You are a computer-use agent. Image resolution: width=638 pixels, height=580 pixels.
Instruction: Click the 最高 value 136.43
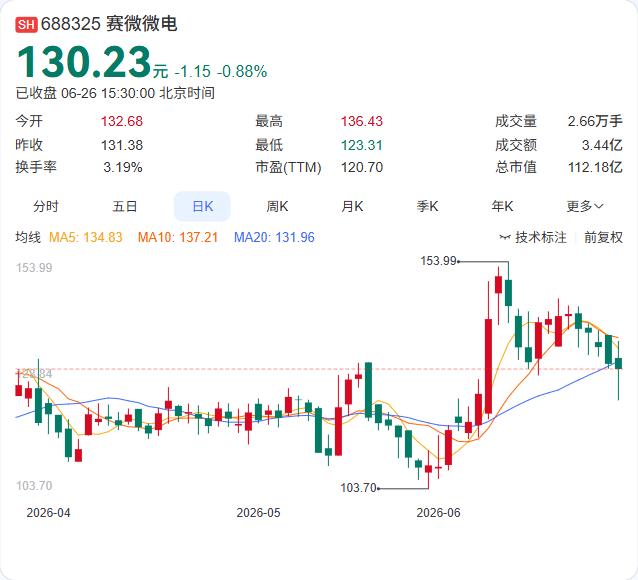[362, 121]
